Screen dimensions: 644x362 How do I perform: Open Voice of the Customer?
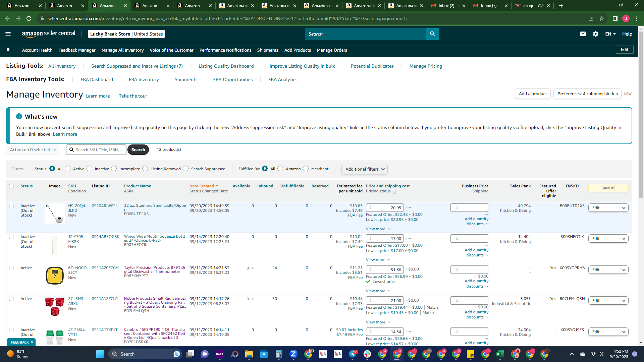pyautogui.click(x=171, y=50)
